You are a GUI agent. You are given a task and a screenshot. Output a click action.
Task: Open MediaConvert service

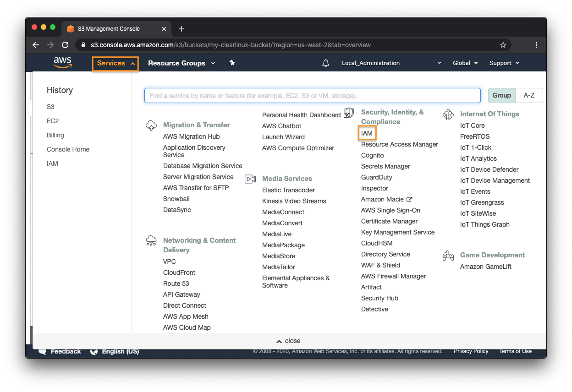click(282, 223)
